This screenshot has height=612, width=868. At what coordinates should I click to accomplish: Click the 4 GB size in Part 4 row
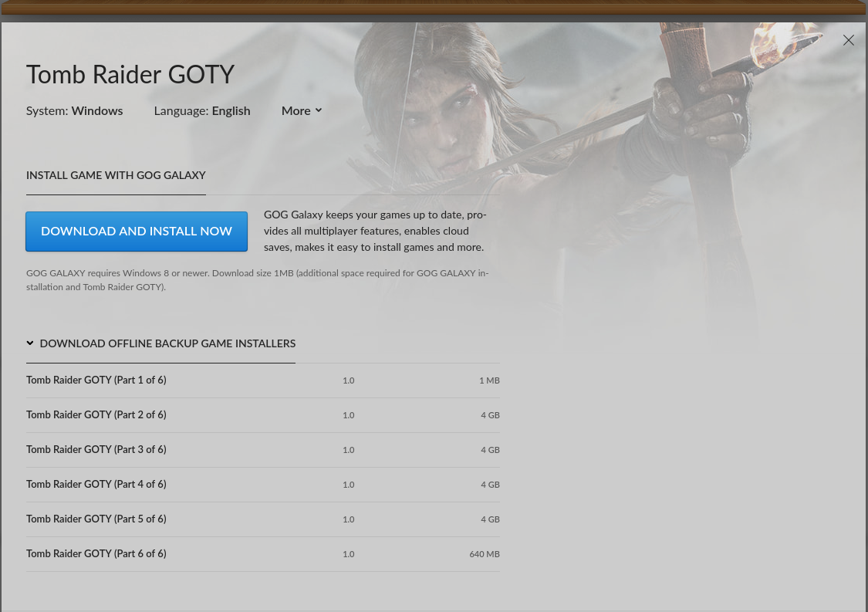tap(490, 485)
